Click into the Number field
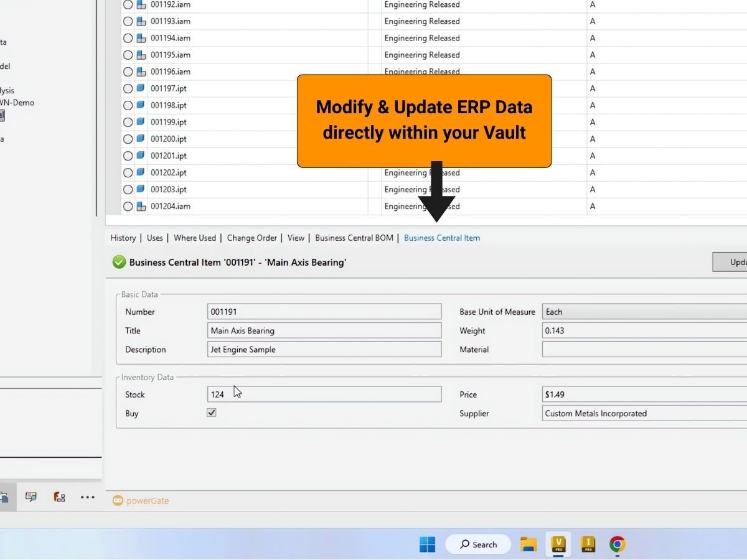 pyautogui.click(x=324, y=312)
